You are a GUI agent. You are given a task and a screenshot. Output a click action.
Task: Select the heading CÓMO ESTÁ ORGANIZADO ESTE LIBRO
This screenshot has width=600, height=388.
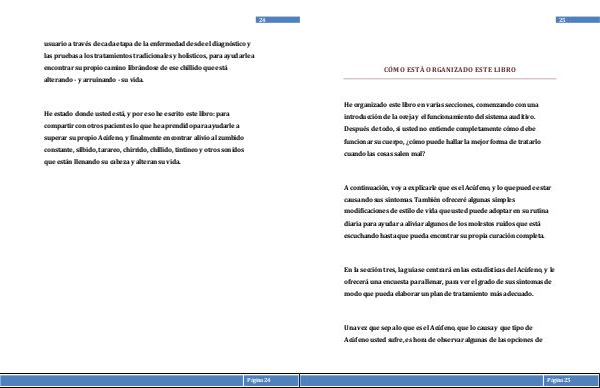[450, 70]
